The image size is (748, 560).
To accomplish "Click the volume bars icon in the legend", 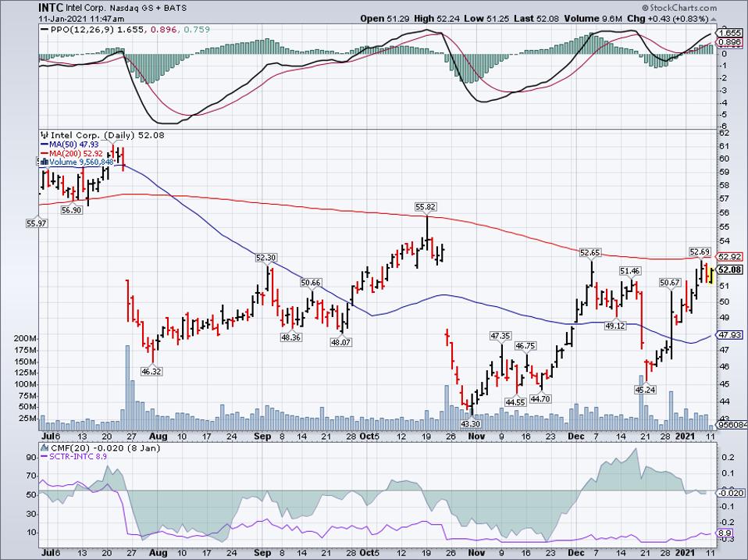I will [x=45, y=162].
